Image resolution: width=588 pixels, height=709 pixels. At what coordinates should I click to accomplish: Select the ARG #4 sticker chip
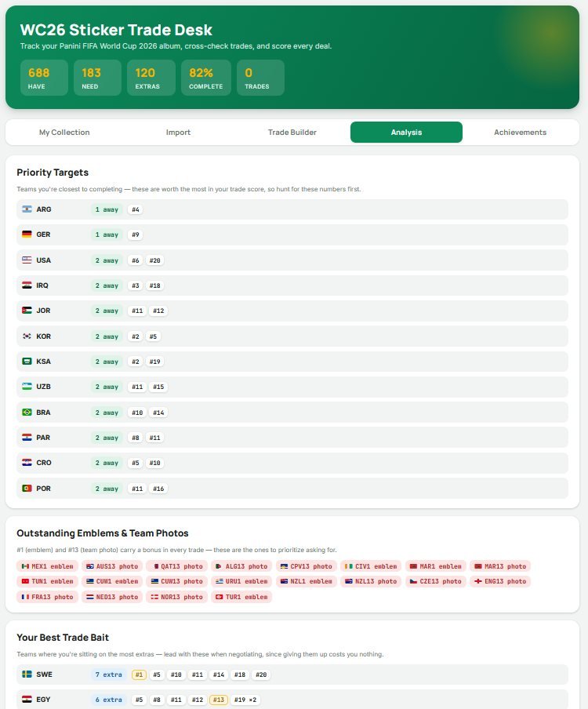coord(136,209)
